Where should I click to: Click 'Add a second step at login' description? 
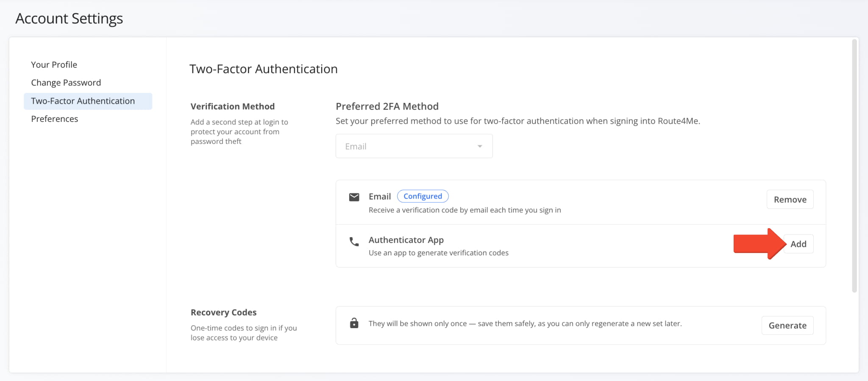coord(239,132)
